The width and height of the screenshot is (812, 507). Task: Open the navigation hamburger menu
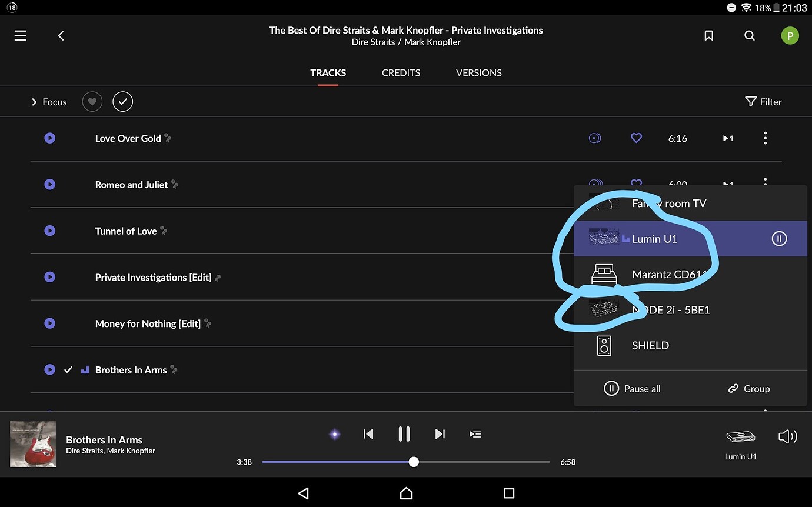click(x=19, y=35)
